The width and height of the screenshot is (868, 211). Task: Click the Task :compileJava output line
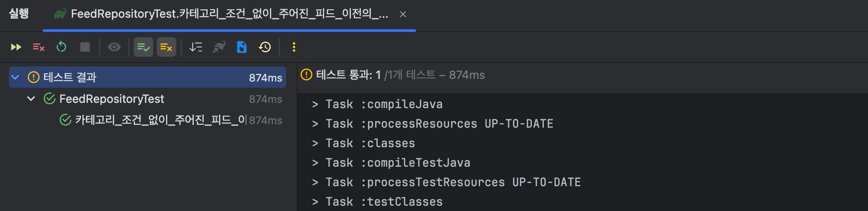384,104
